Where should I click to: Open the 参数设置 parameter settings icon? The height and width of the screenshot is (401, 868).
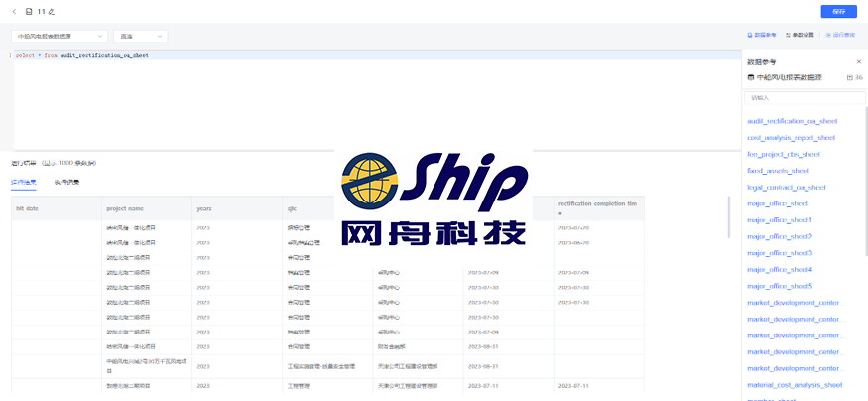tap(800, 35)
